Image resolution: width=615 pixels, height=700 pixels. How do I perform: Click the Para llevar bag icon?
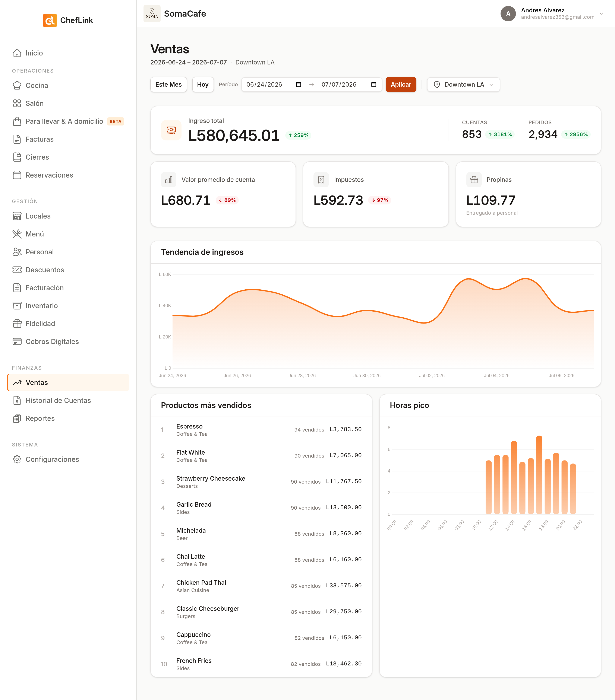[17, 121]
